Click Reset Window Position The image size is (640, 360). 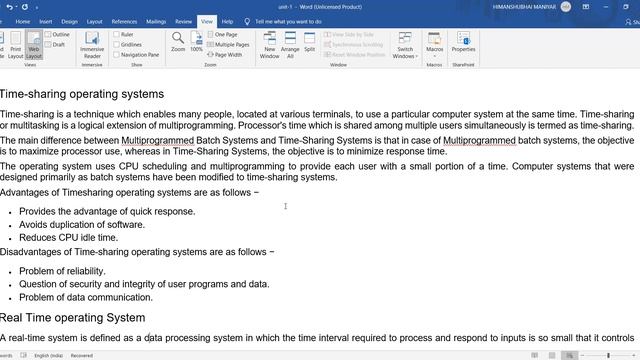click(x=355, y=55)
